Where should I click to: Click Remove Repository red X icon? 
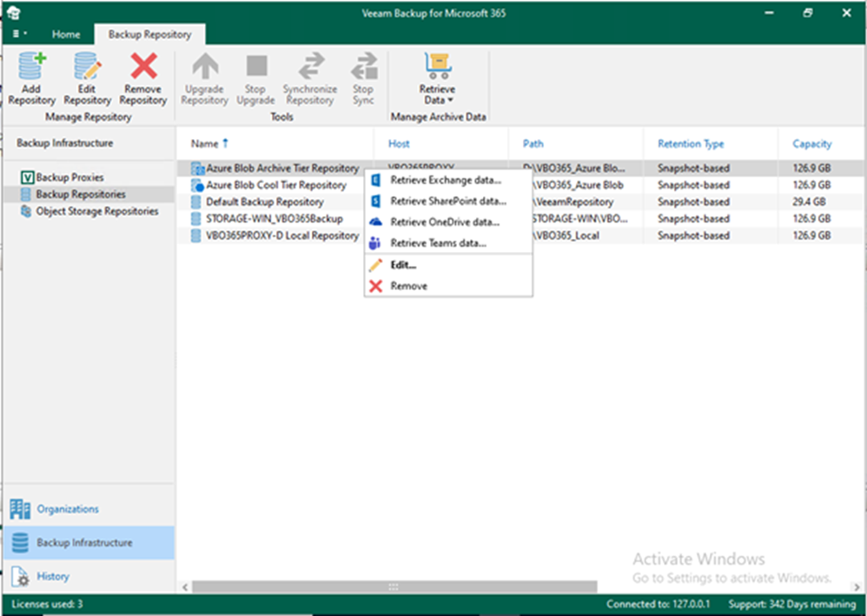pyautogui.click(x=143, y=66)
